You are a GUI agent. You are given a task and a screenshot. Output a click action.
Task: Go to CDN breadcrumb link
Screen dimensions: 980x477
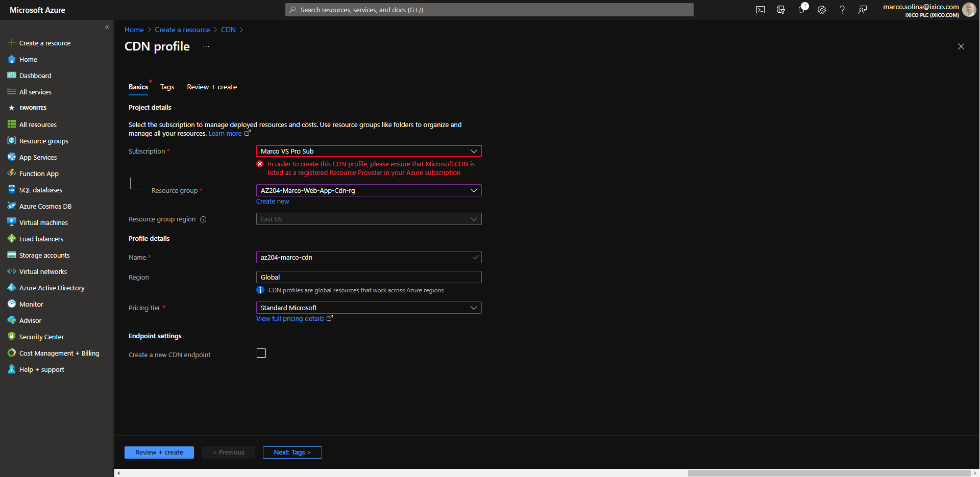pyautogui.click(x=228, y=30)
